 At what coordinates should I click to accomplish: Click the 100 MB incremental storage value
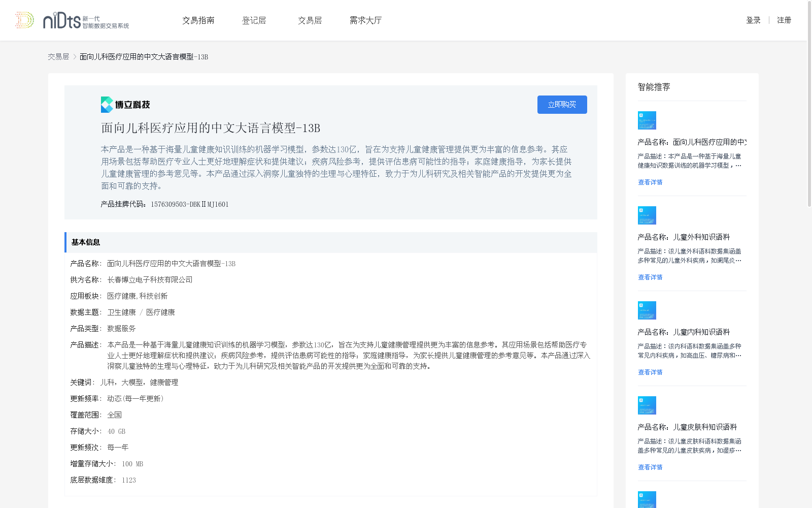tap(132, 464)
